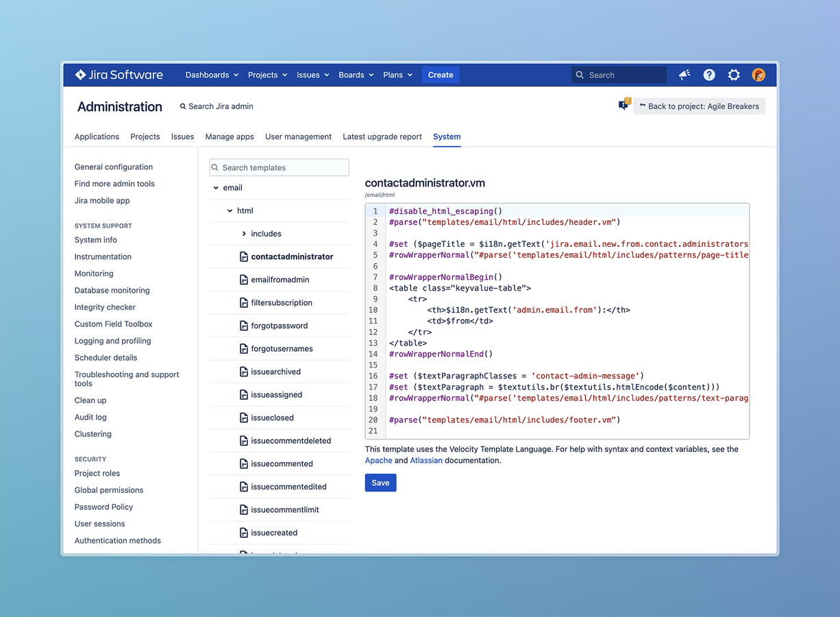
Task: Click the Jira Software logo
Action: 119,75
